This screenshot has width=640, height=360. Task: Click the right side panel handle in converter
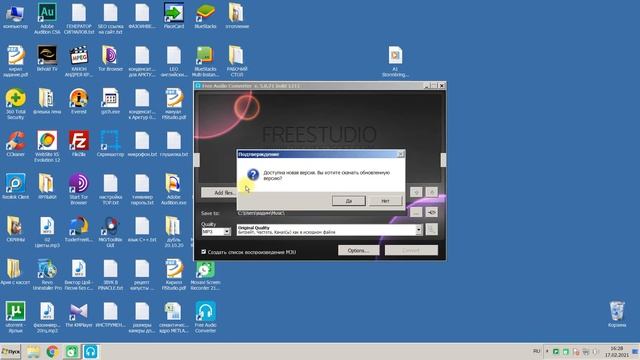[x=443, y=160]
